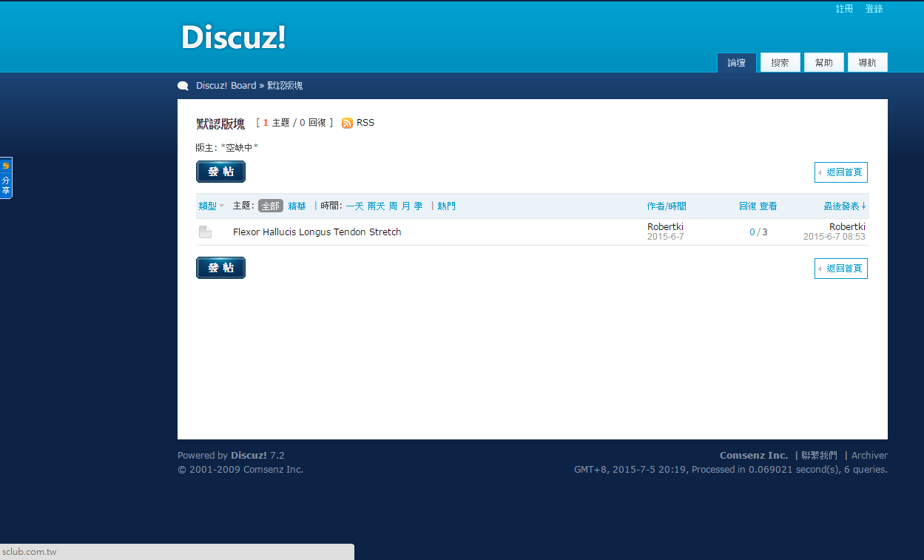Switch to the 論壇 tab
Image resolution: width=924 pixels, height=560 pixels.
tap(736, 63)
